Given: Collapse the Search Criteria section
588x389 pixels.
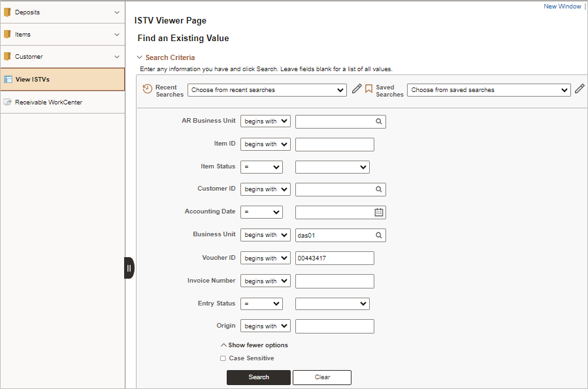Looking at the screenshot, I should [140, 57].
